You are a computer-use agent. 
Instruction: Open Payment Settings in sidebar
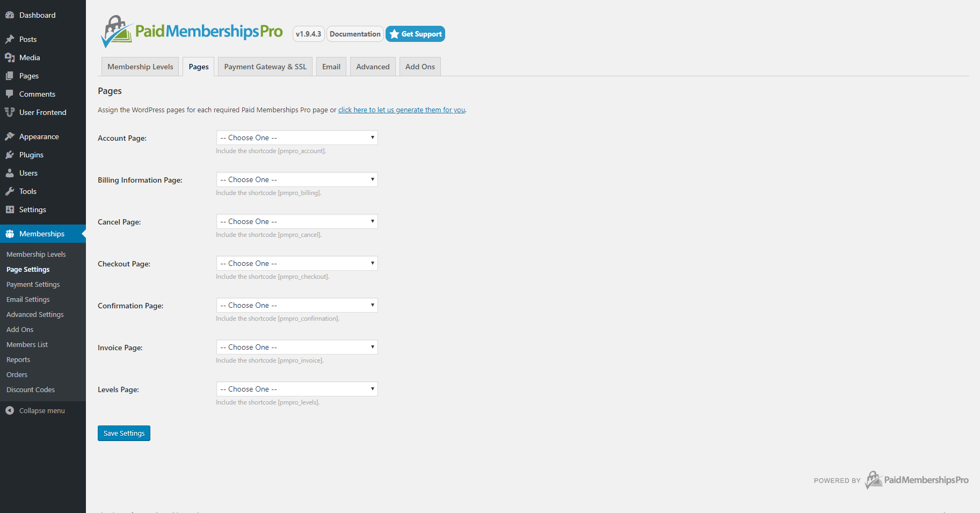coord(33,284)
